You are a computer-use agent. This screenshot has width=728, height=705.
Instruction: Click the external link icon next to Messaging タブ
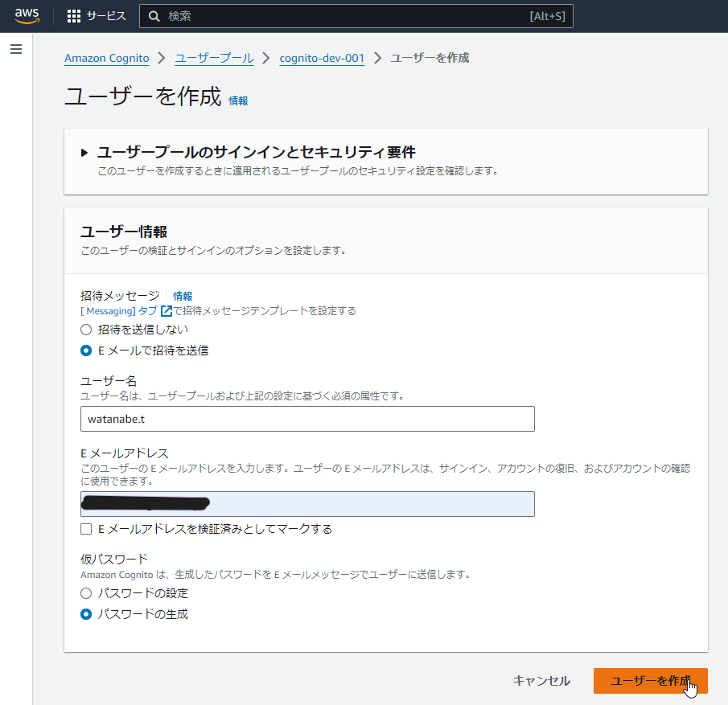[x=167, y=311]
